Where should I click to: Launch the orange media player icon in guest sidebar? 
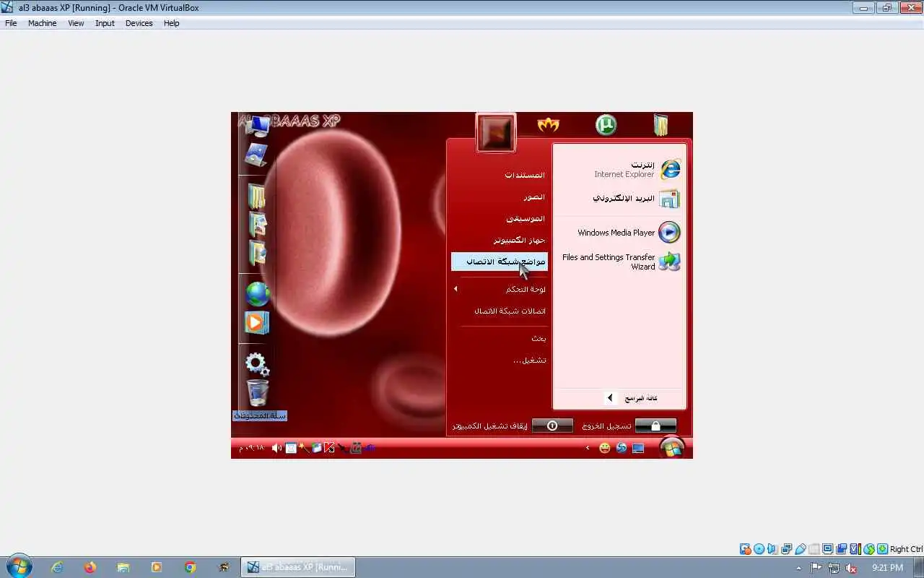257,322
